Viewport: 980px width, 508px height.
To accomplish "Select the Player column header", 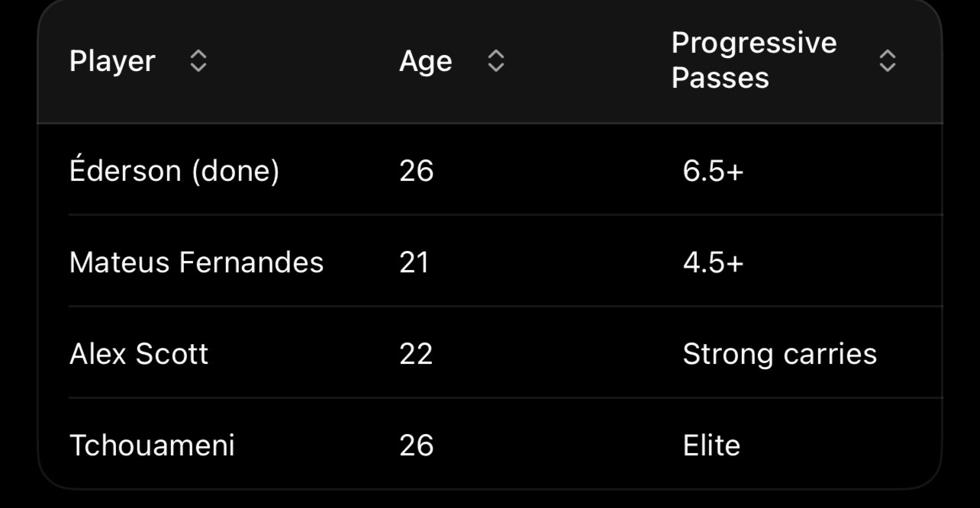I will tap(112, 61).
